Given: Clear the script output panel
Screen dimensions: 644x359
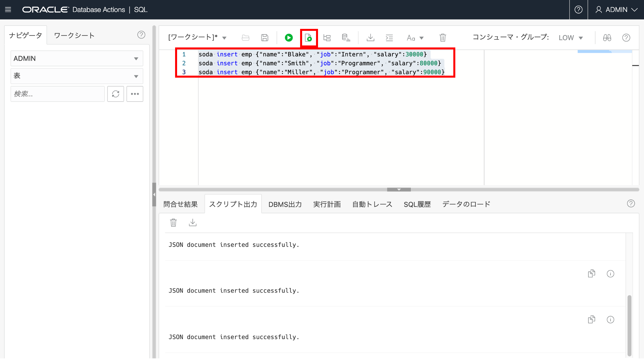Looking at the screenshot, I should pos(173,223).
